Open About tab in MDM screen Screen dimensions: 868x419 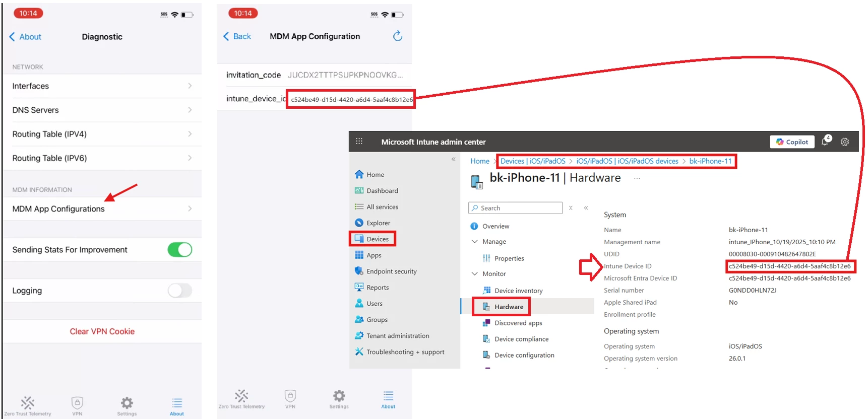(388, 399)
